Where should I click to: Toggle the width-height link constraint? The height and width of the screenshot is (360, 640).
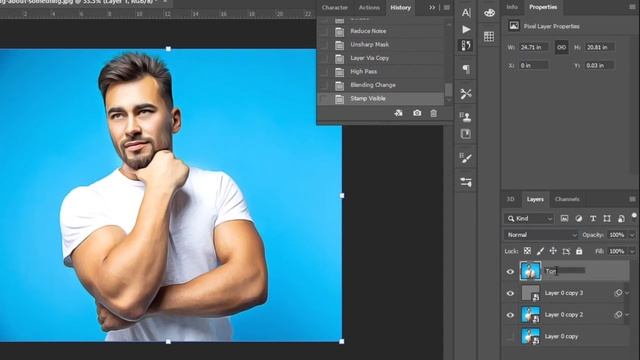(561, 47)
